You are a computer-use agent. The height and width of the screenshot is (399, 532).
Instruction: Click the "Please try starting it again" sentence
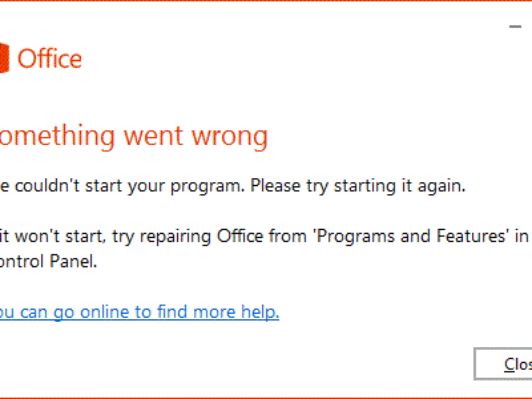pyautogui.click(x=358, y=186)
